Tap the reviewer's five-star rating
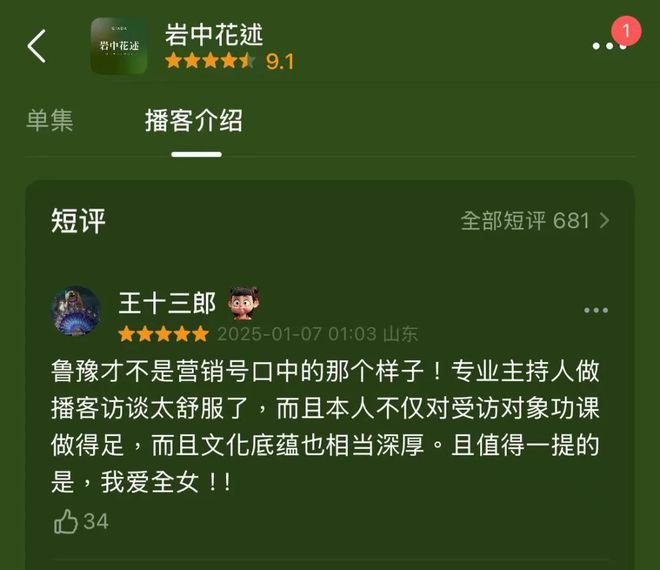The width and height of the screenshot is (660, 570). [x=163, y=334]
